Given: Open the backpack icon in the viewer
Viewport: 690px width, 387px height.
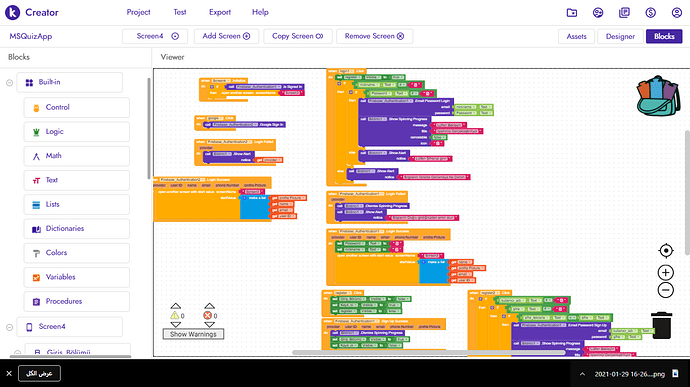Looking at the screenshot, I should tap(658, 96).
